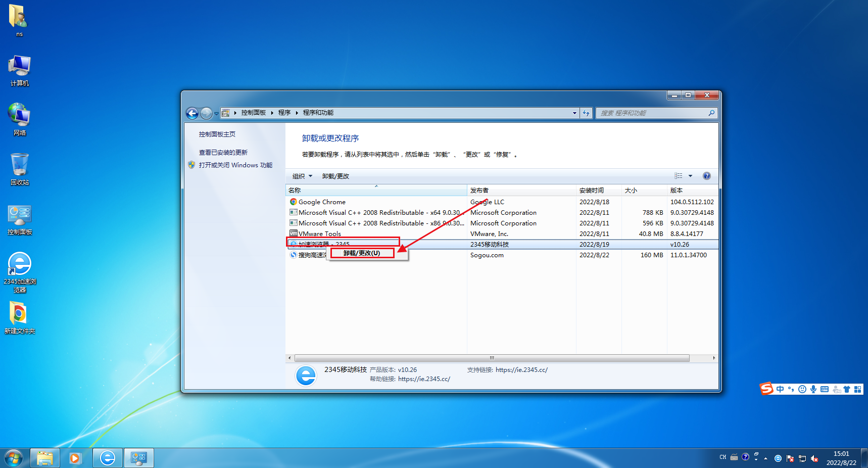Select the 2345加速浏览器 desktop shortcut
The width and height of the screenshot is (868, 468).
(x=19, y=272)
